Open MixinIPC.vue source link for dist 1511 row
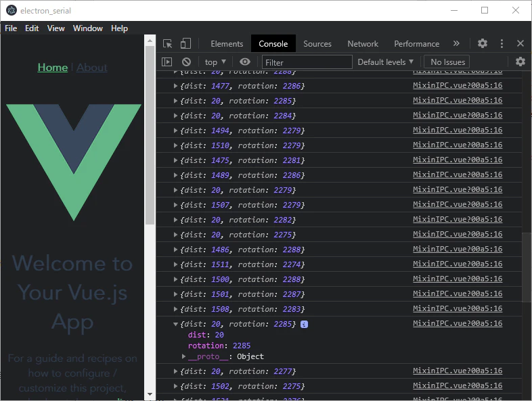Viewport: 532px width, 401px height. point(458,264)
